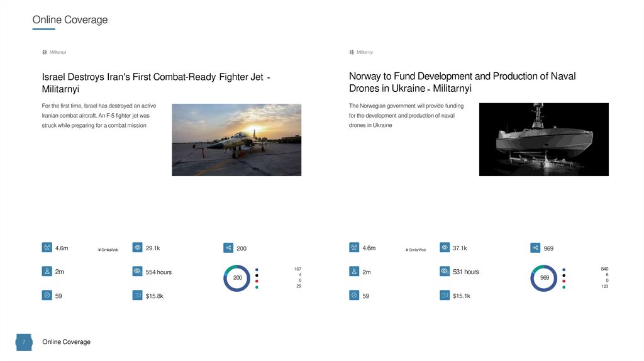
Task: Click the '531 hours' value
Action: 466,272
